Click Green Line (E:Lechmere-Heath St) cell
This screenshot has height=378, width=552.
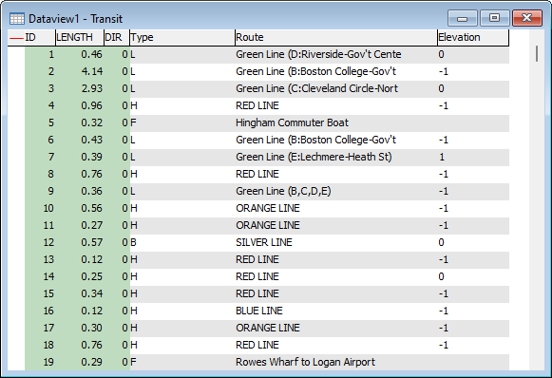point(336,157)
